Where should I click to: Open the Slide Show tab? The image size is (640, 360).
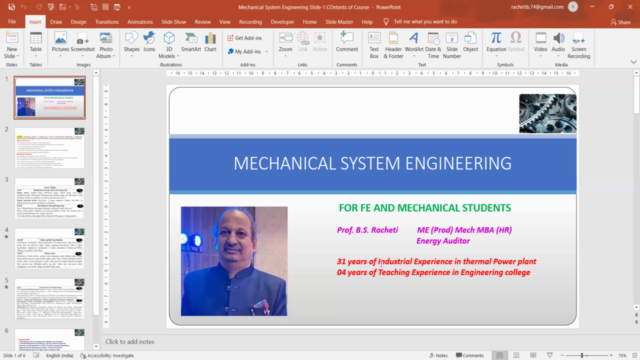coord(173,22)
